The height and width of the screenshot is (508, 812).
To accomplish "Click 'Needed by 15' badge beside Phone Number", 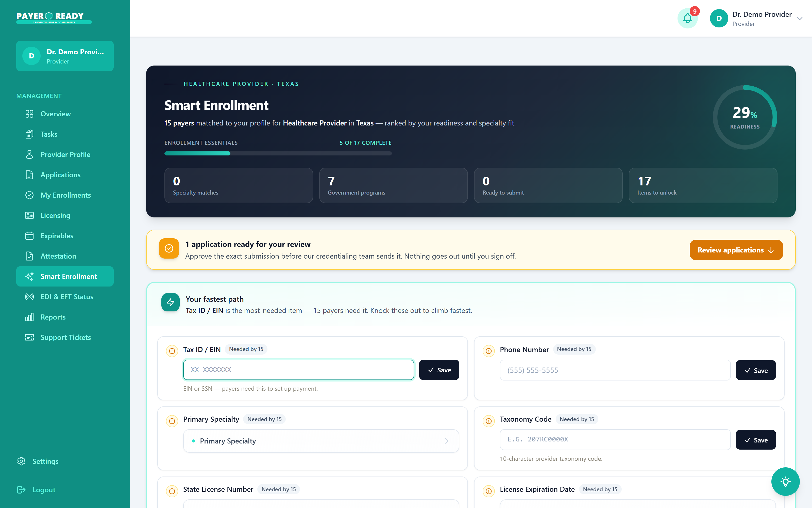I will (x=574, y=350).
